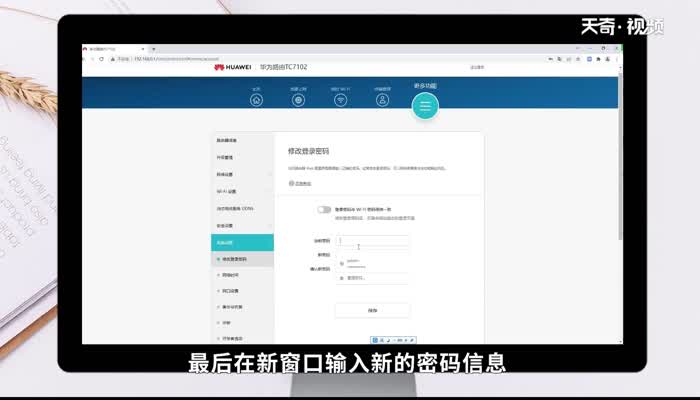Click the key icon in password autofill popup
Image resolution: width=700 pixels, height=400 pixels.
342,264
